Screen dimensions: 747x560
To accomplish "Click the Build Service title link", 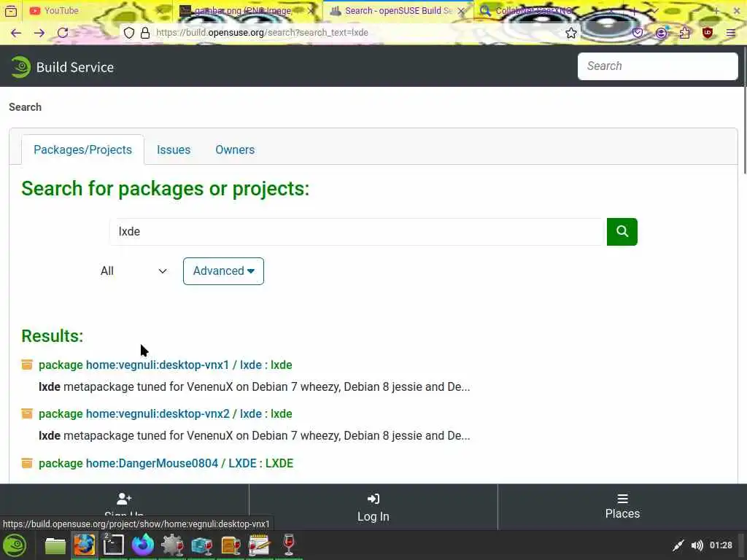I will [75, 67].
